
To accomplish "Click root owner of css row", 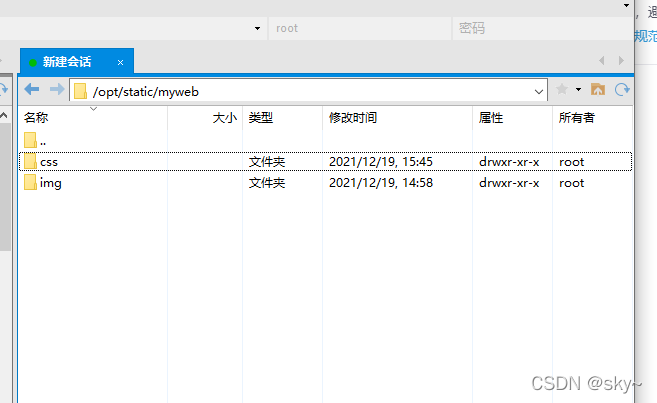I will pyautogui.click(x=572, y=162).
